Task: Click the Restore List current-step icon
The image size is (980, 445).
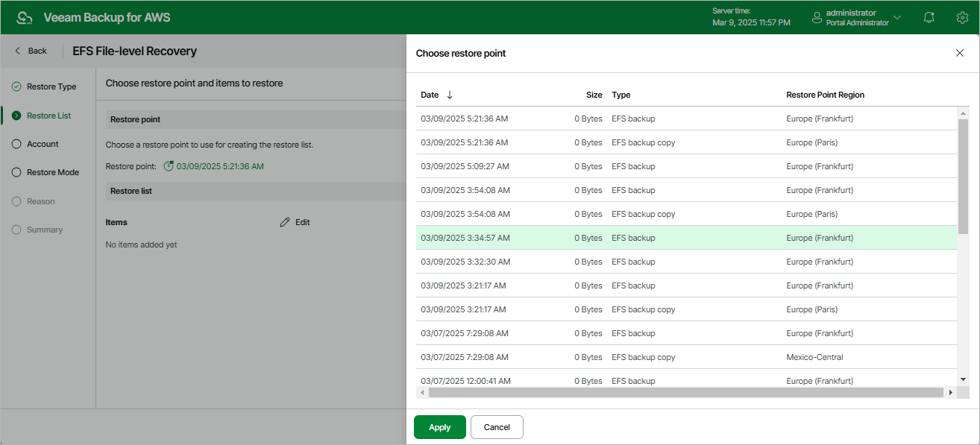Action: coord(16,116)
